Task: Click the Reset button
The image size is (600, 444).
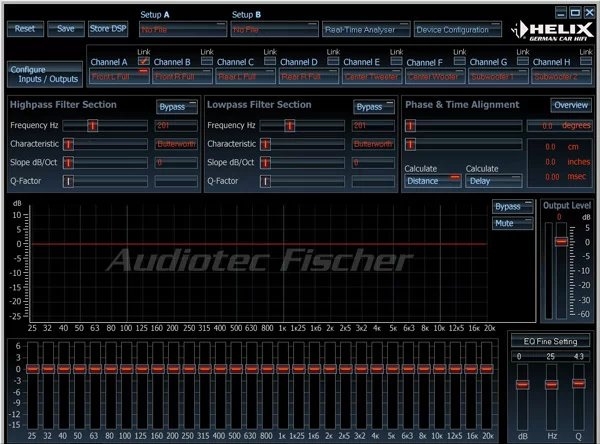Action: 24,28
